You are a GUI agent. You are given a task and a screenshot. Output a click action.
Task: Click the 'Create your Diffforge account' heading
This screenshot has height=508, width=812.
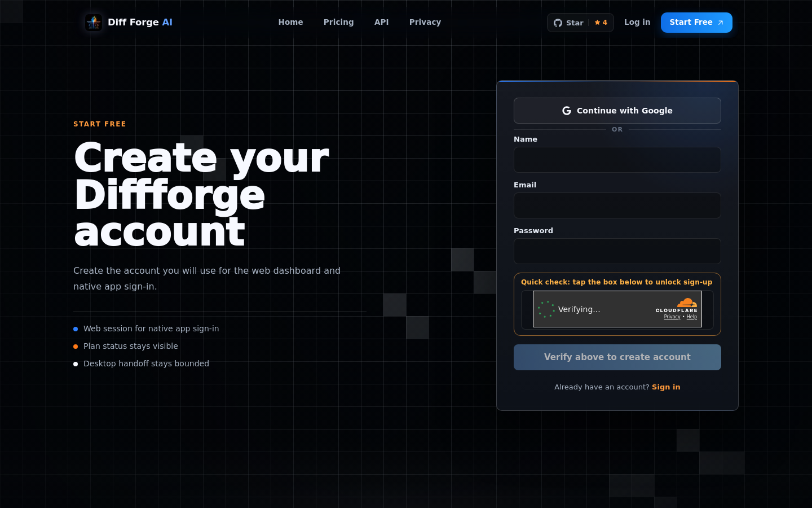201,194
